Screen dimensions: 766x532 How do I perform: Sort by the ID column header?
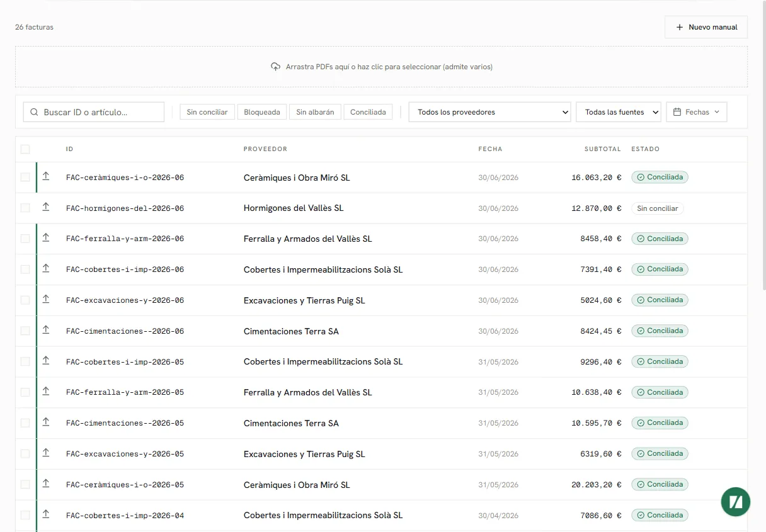point(69,149)
